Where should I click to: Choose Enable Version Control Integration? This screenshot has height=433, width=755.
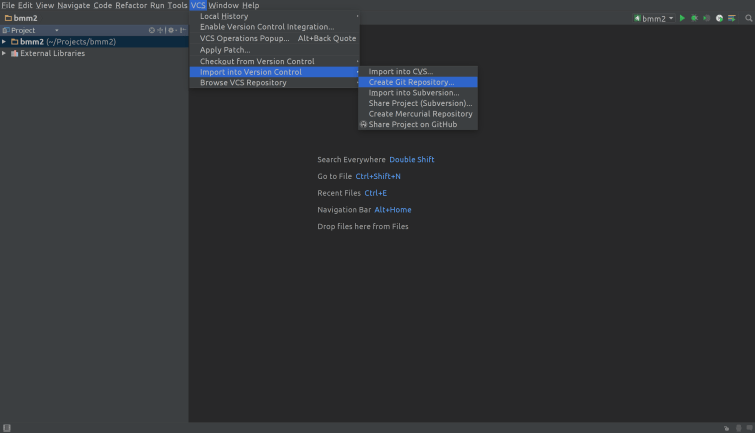click(267, 27)
